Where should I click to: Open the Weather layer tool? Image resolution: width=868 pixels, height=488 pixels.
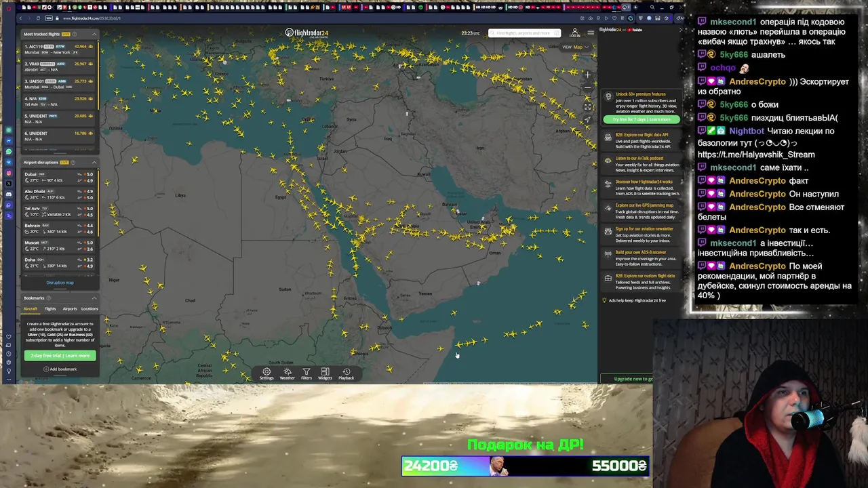pyautogui.click(x=288, y=373)
